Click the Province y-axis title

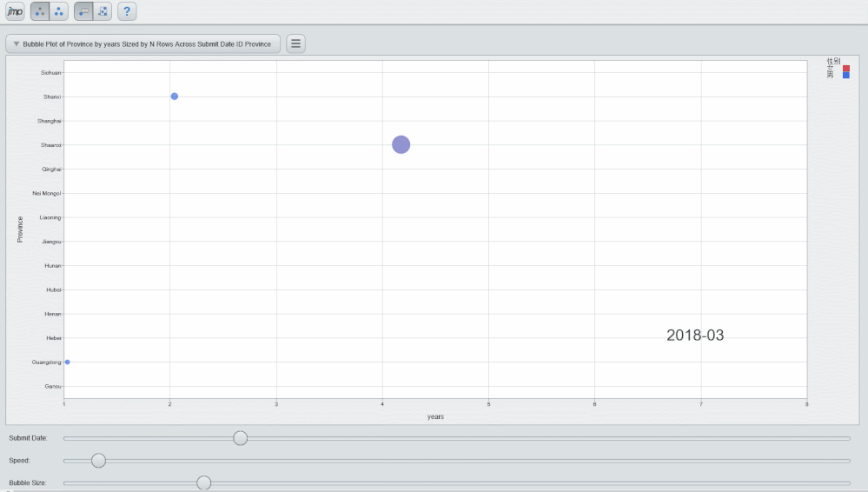tap(20, 229)
